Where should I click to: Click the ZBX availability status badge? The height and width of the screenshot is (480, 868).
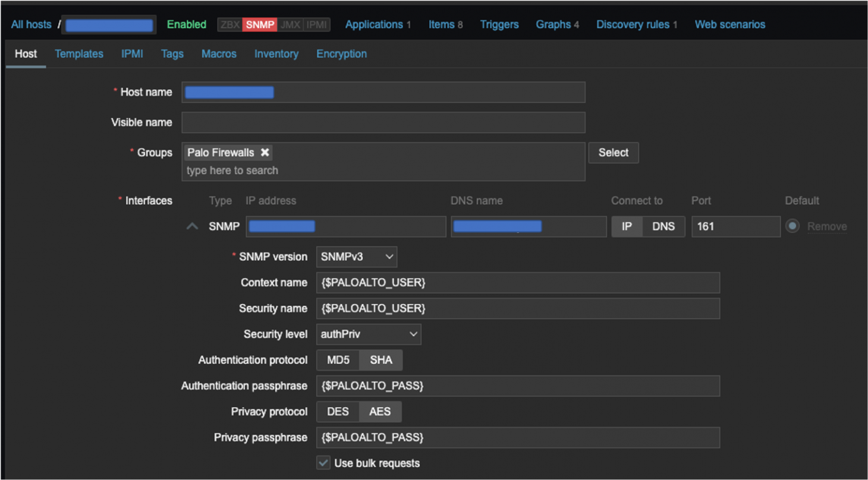pos(230,24)
